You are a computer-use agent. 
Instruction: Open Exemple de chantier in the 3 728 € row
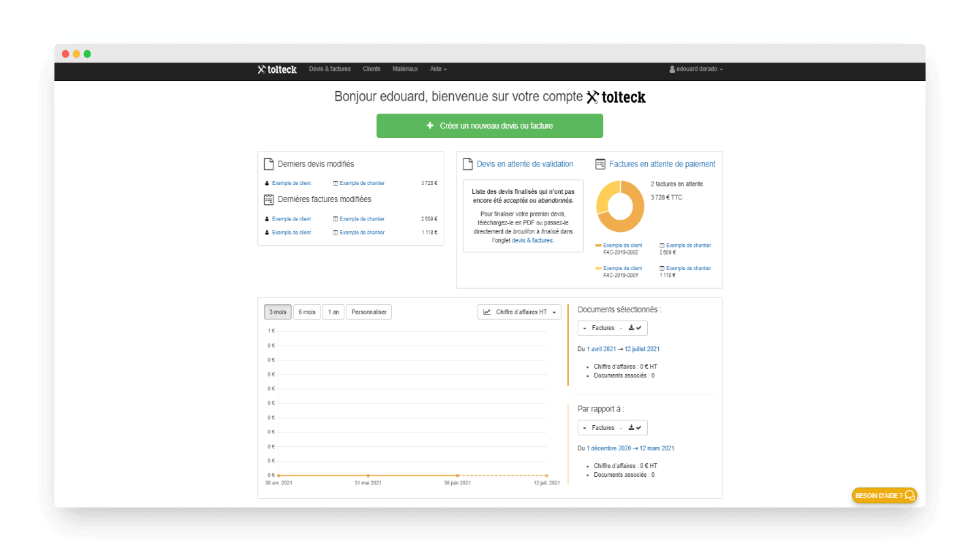pyautogui.click(x=362, y=183)
